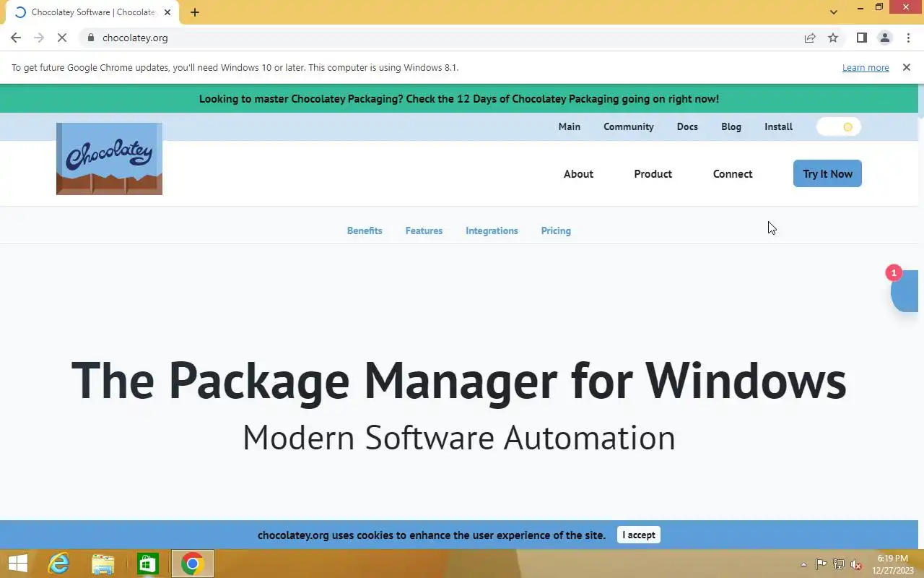
Task: Open the share this page icon
Action: pos(810,38)
